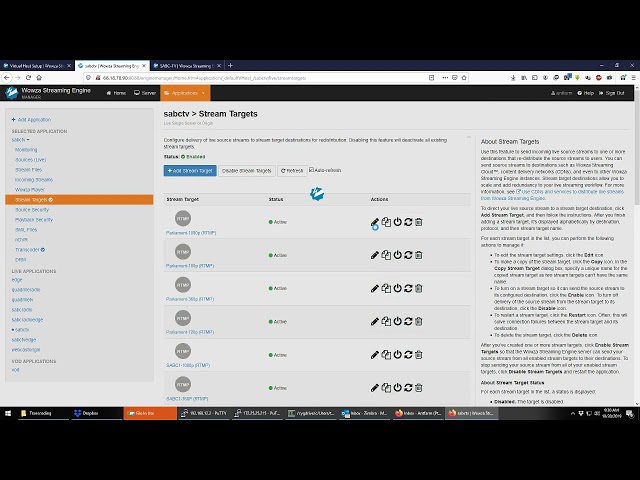Image resolution: width=640 pixels, height=480 pixels.
Task: Bookmark this page with the star icon
Action: (464, 78)
